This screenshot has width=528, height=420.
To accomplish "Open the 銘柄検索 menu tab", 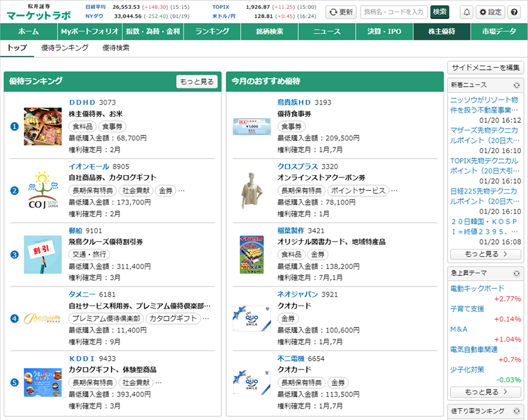I will pos(270,32).
